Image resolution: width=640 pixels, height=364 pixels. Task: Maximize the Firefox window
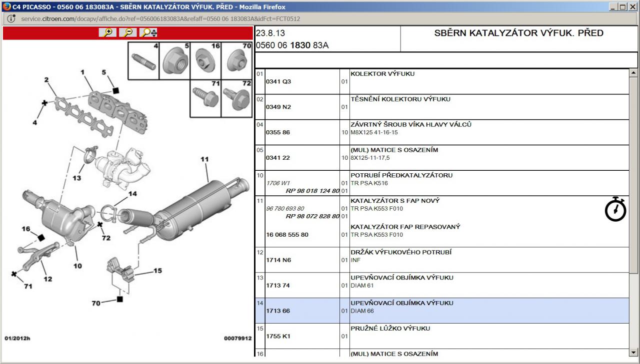point(622,6)
